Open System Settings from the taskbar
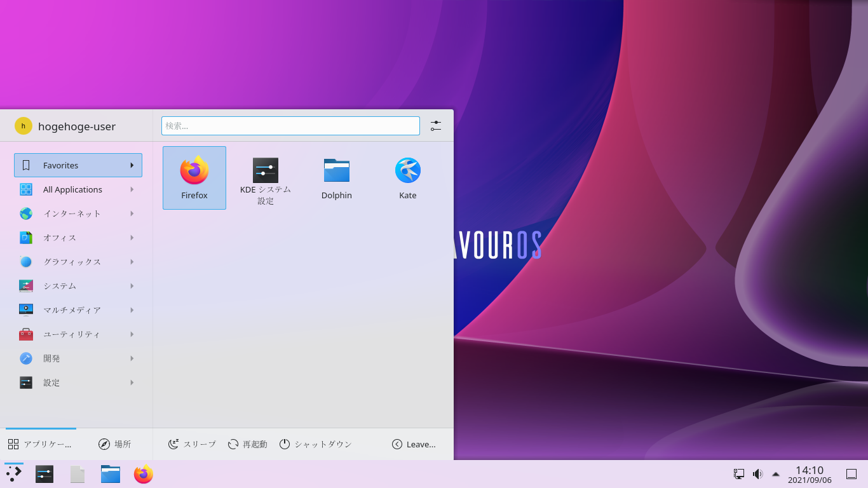The height and width of the screenshot is (488, 868). (x=44, y=474)
